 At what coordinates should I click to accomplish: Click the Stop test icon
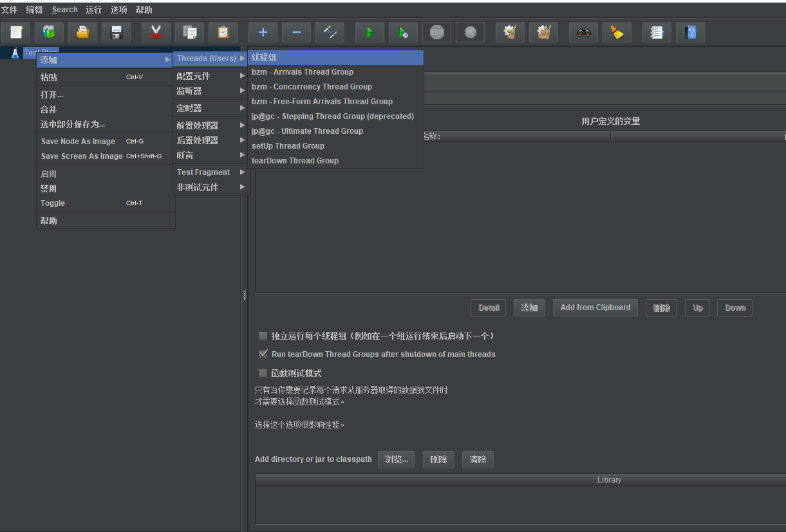pyautogui.click(x=437, y=32)
